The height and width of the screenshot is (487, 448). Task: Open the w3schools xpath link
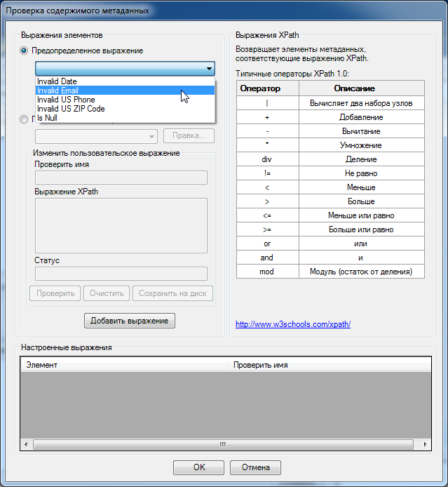click(x=293, y=324)
